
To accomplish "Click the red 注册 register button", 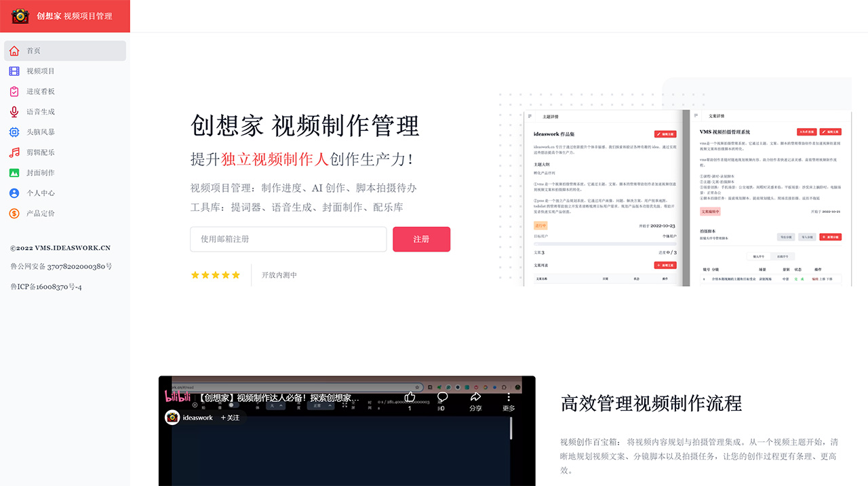I will click(x=421, y=239).
